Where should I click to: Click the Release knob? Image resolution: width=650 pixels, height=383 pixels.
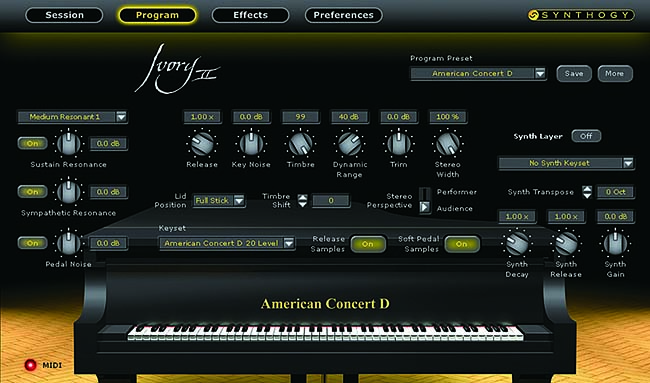pyautogui.click(x=202, y=144)
